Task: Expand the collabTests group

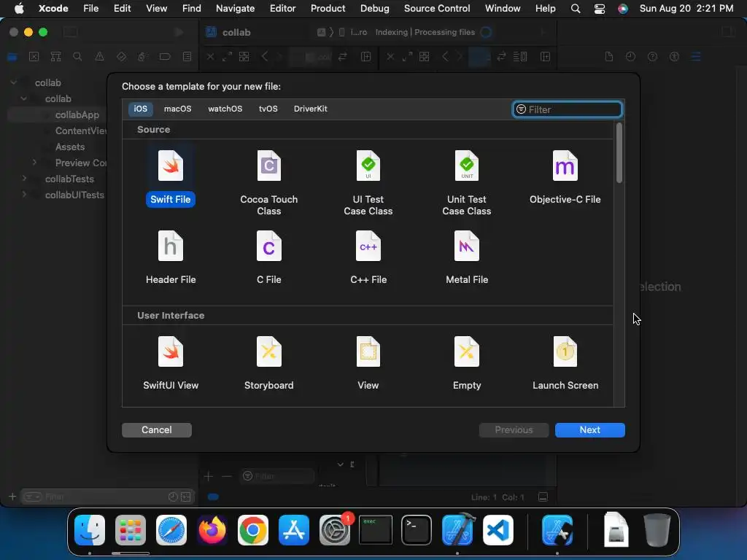Action: (x=24, y=179)
